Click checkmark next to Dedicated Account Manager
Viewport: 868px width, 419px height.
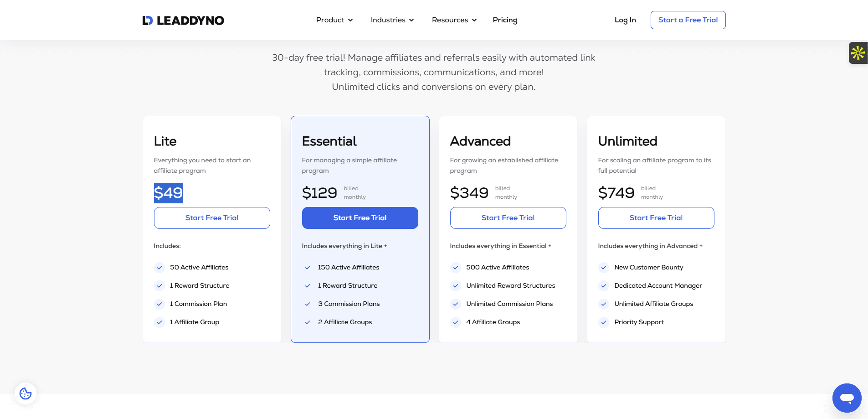click(x=604, y=286)
